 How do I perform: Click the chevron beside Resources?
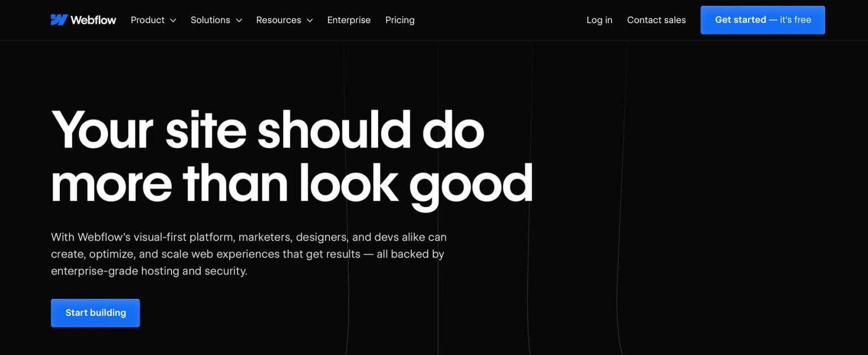[x=309, y=20]
